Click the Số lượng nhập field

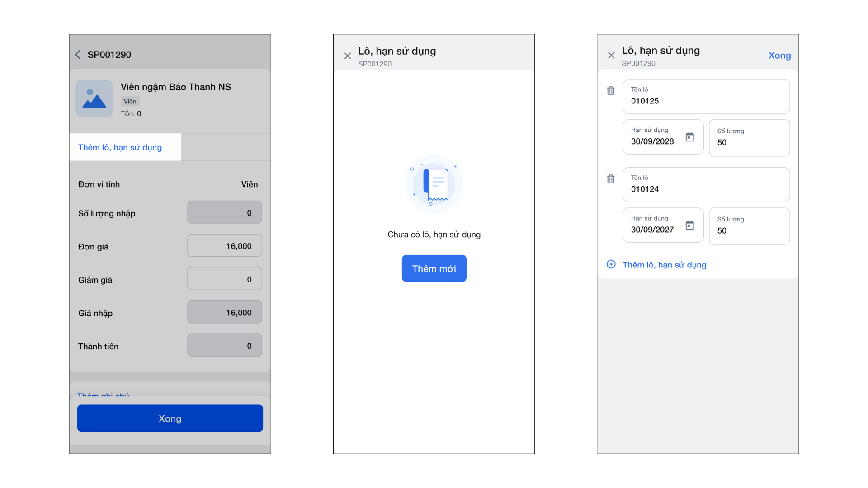(x=225, y=212)
